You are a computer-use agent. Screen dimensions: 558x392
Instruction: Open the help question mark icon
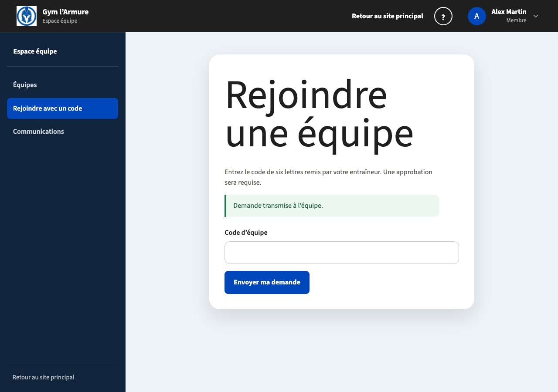[443, 16]
